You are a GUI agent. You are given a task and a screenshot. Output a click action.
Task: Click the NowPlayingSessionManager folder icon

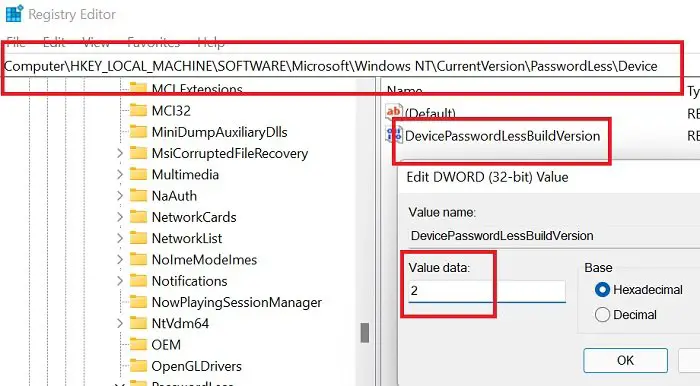click(x=138, y=302)
